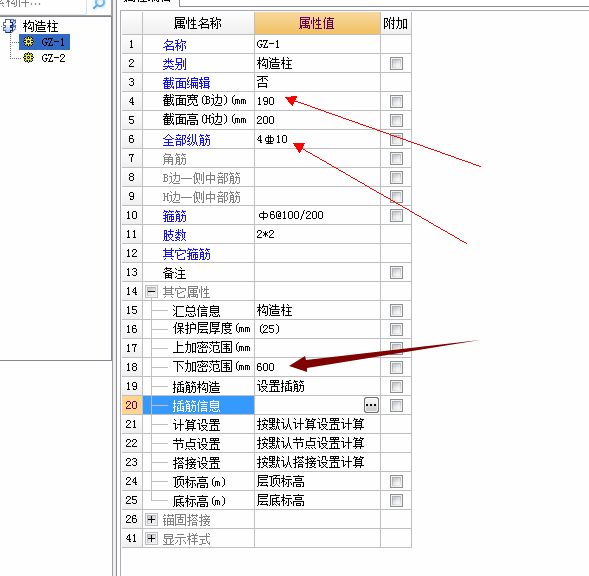Click the 上加密范围 empty value cell
The width and height of the screenshot is (589, 576).
tap(317, 348)
